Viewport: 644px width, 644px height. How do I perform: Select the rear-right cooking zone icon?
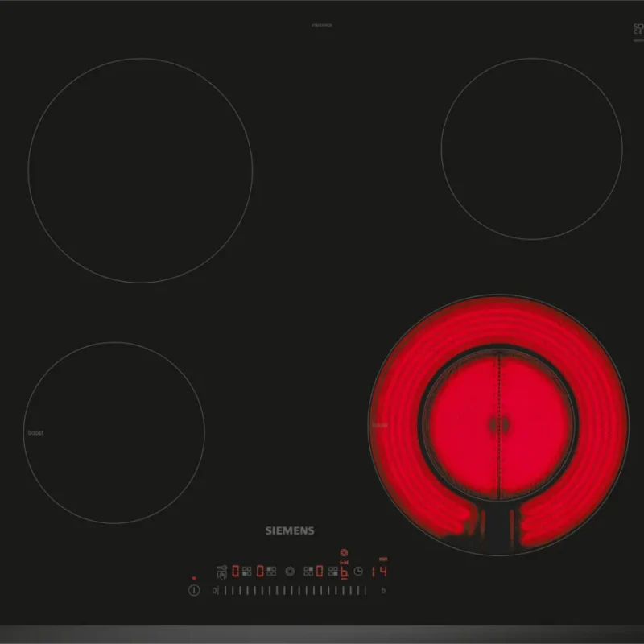(x=308, y=572)
